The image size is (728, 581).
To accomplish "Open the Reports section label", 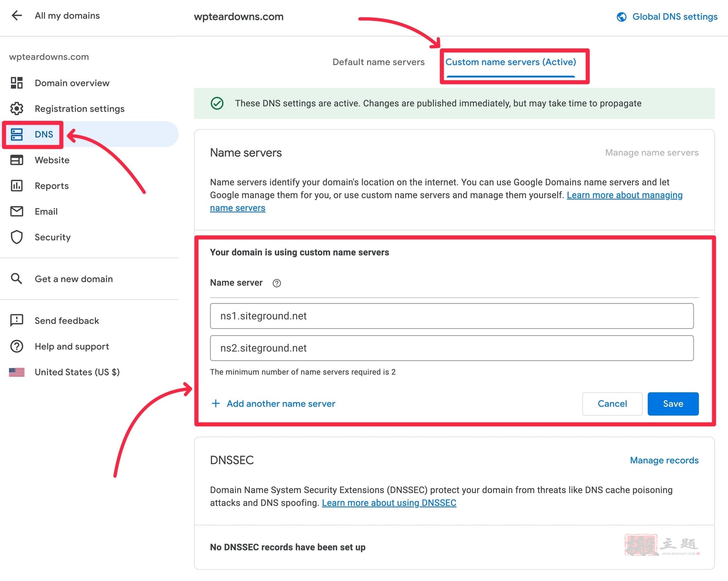I will click(x=52, y=185).
